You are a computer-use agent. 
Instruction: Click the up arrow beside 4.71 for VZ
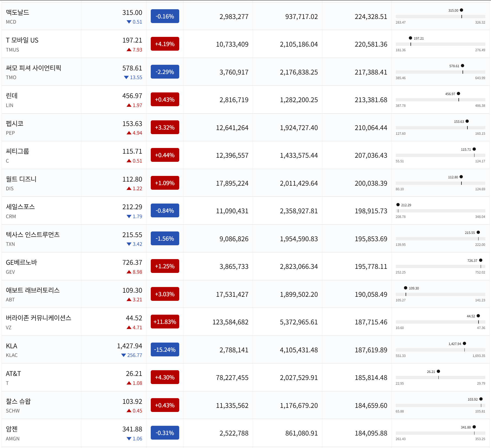pos(129,327)
